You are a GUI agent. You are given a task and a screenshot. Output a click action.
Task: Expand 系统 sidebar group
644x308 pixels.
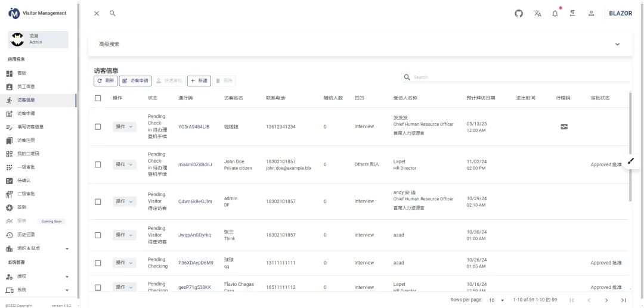[x=38, y=290]
